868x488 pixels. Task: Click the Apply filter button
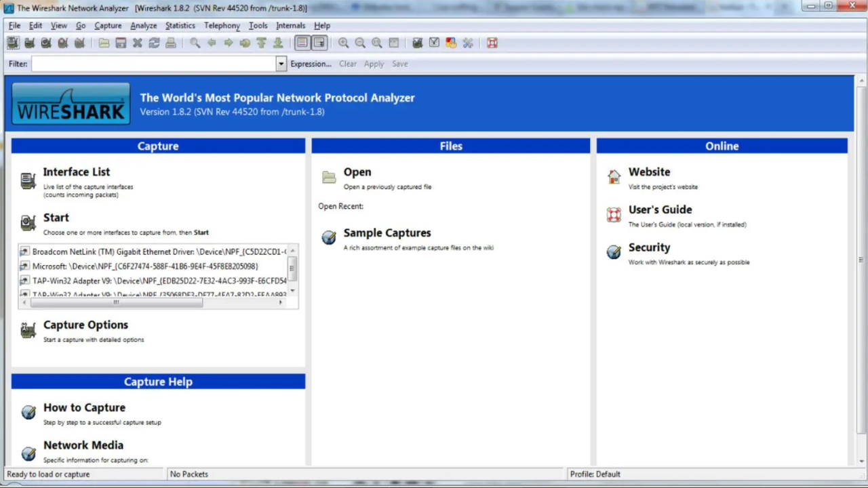tap(374, 64)
